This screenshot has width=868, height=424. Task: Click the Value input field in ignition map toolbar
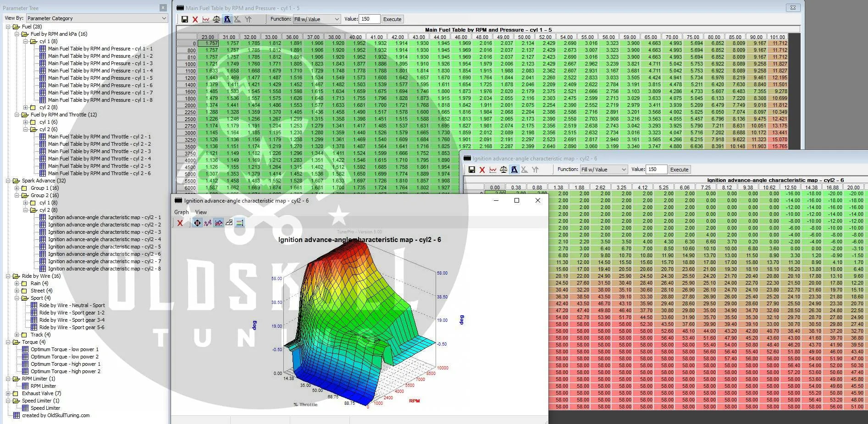click(x=656, y=169)
